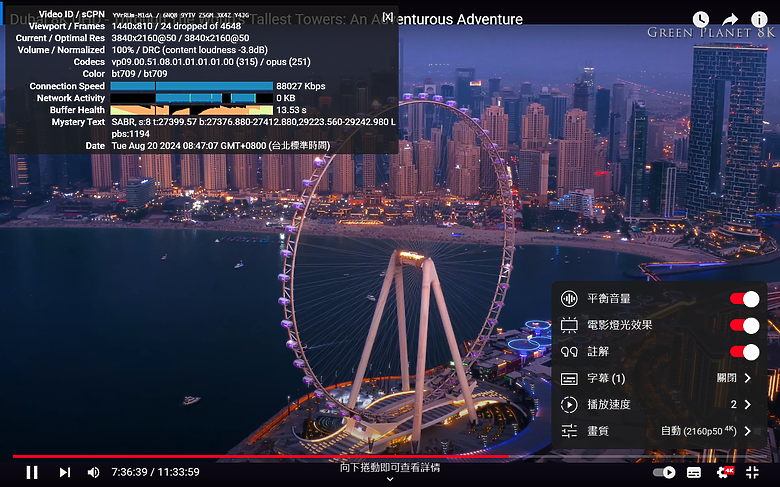780x487 pixels.
Task: Open Watch later clock icon
Action: click(700, 19)
